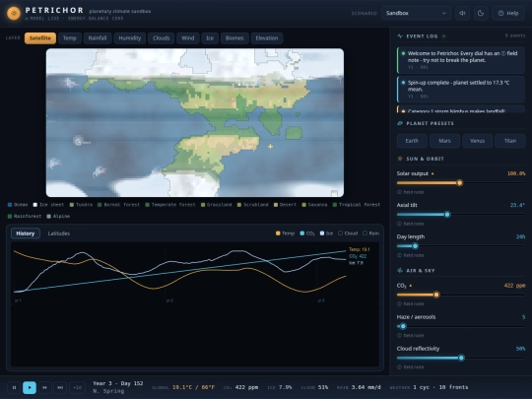Open field note under CO₂
The image size is (532, 399).
(410, 303)
